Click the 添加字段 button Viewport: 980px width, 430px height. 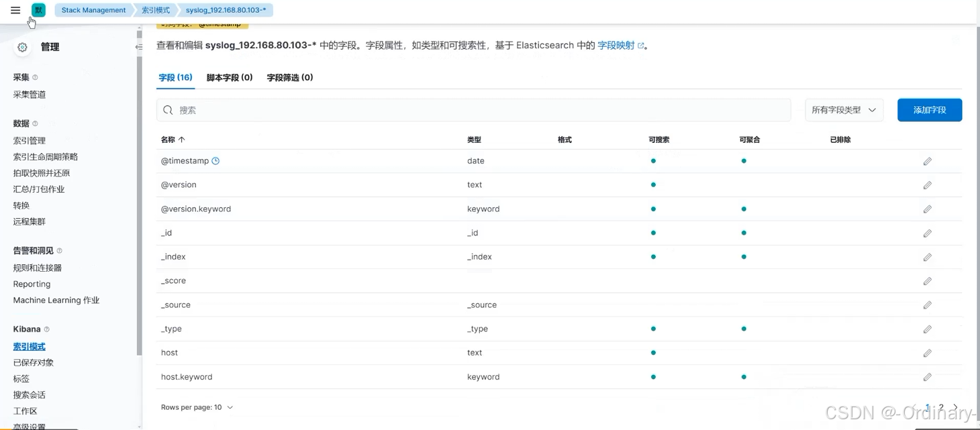click(930, 110)
